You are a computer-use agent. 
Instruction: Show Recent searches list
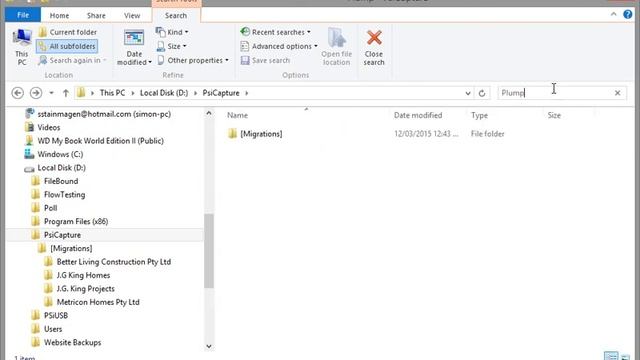pyautogui.click(x=276, y=32)
